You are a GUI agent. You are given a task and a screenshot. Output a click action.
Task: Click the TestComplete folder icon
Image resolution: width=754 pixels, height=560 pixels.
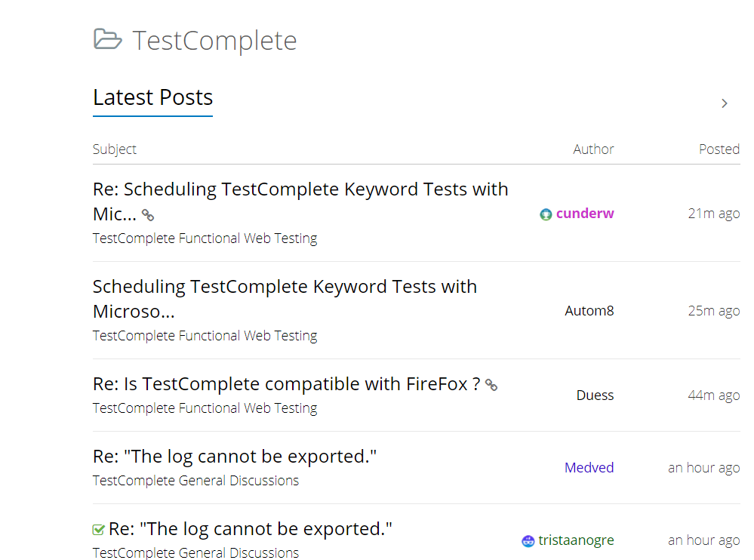point(107,39)
